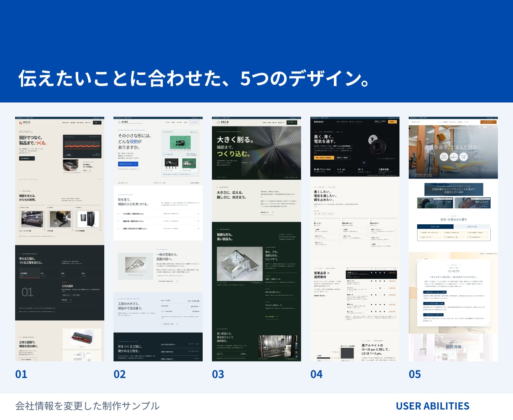The width and height of the screenshot is (513, 420).
Task: Click the dark green header button in design 03
Action: (292, 123)
